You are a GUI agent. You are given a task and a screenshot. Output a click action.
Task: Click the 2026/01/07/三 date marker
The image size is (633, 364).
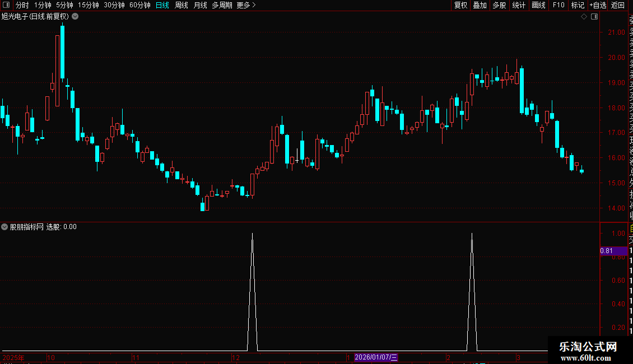pos(376,357)
